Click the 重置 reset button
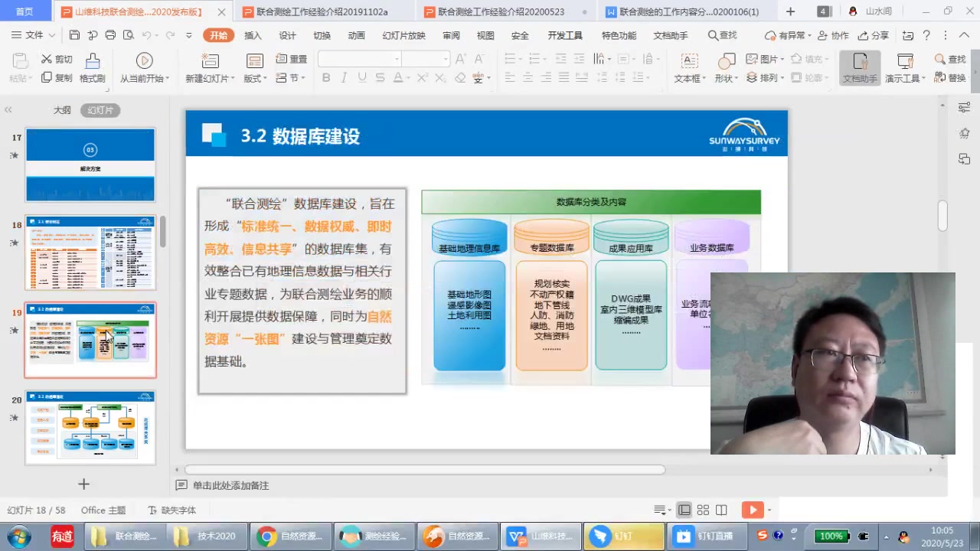 point(292,59)
